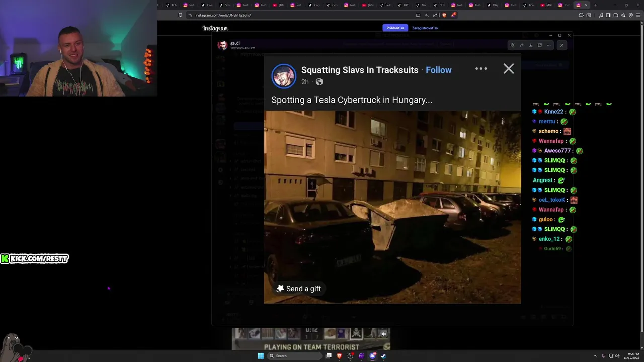
Task: Open the three-dot post options menu
Action: tap(481, 69)
